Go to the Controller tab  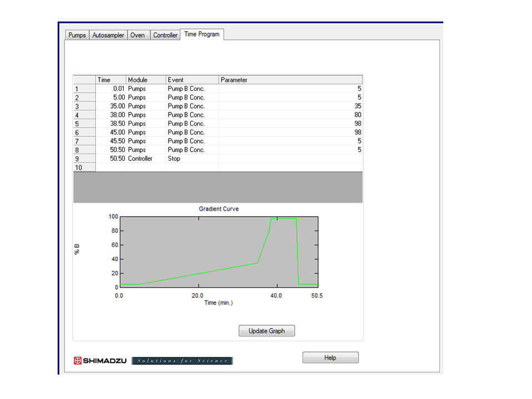[x=165, y=35]
